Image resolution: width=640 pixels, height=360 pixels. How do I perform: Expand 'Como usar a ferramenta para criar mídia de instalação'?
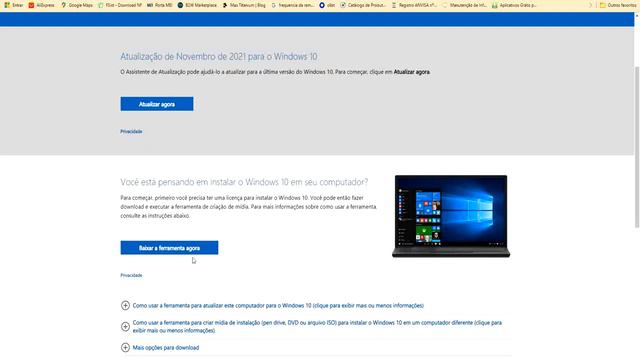311,327
